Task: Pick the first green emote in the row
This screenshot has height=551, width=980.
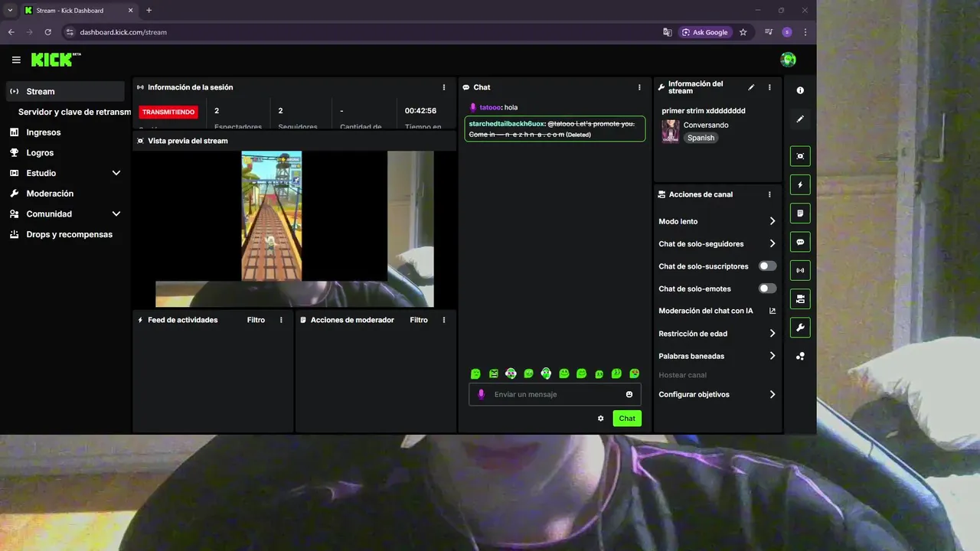Action: [x=475, y=373]
